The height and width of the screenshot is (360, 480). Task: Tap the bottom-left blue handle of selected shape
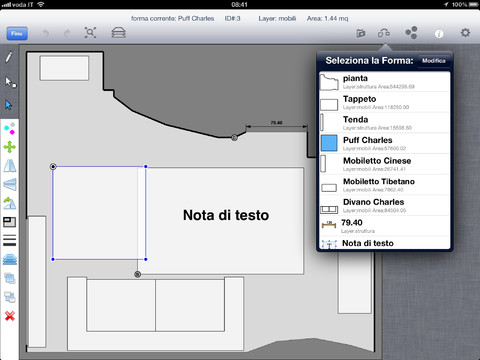click(53, 259)
